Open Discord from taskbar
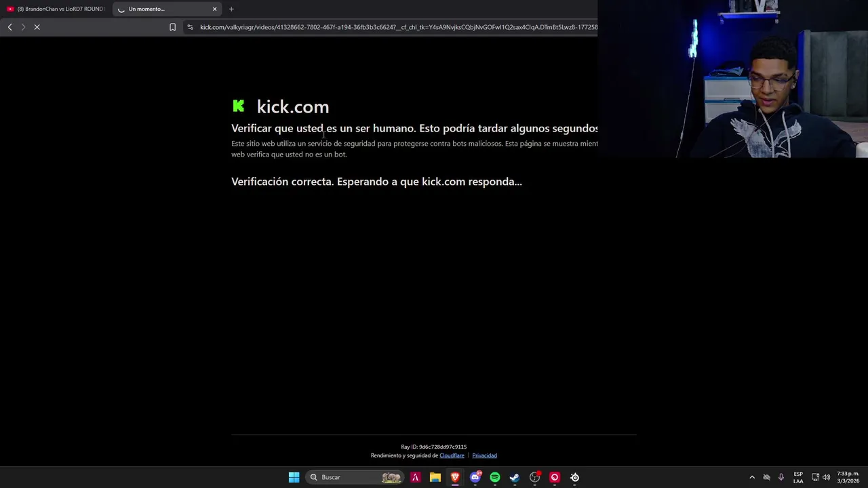 coord(475,477)
